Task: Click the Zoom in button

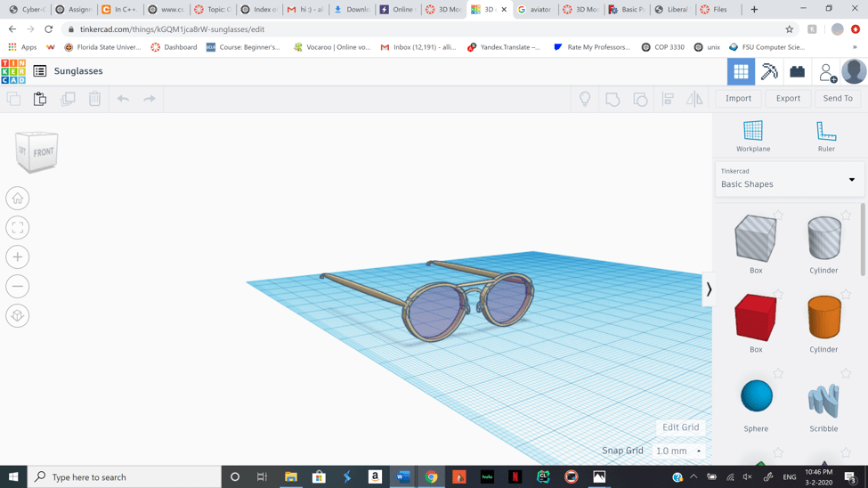Action: (x=18, y=257)
